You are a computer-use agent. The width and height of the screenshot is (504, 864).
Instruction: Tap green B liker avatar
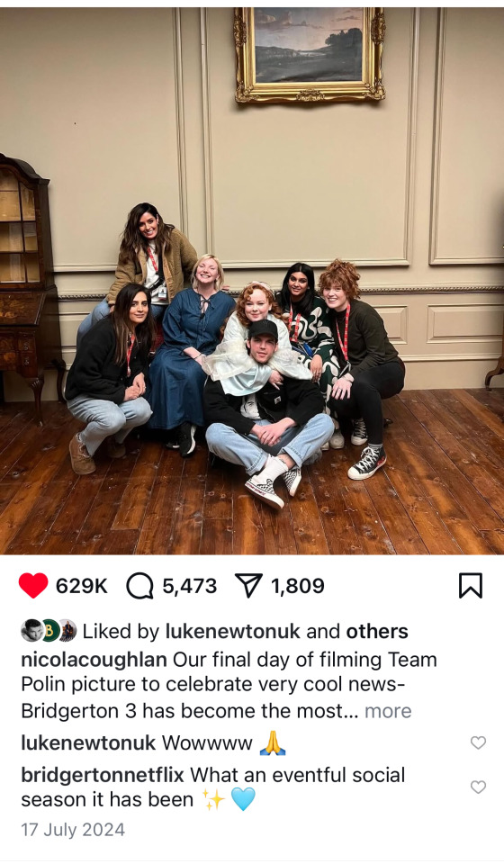[x=50, y=631]
